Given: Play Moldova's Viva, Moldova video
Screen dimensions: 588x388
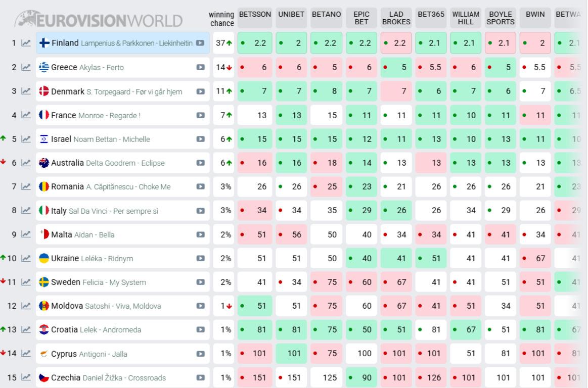Looking at the screenshot, I should click(200, 306).
